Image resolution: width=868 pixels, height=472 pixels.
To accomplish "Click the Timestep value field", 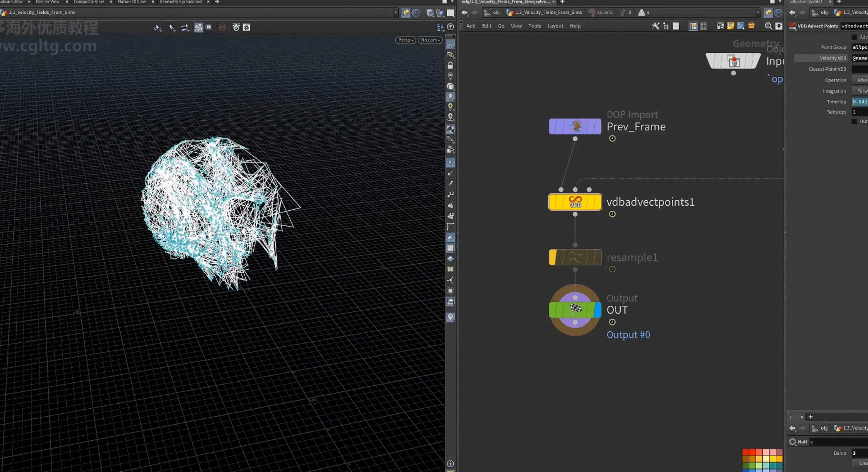I will tap(860, 102).
